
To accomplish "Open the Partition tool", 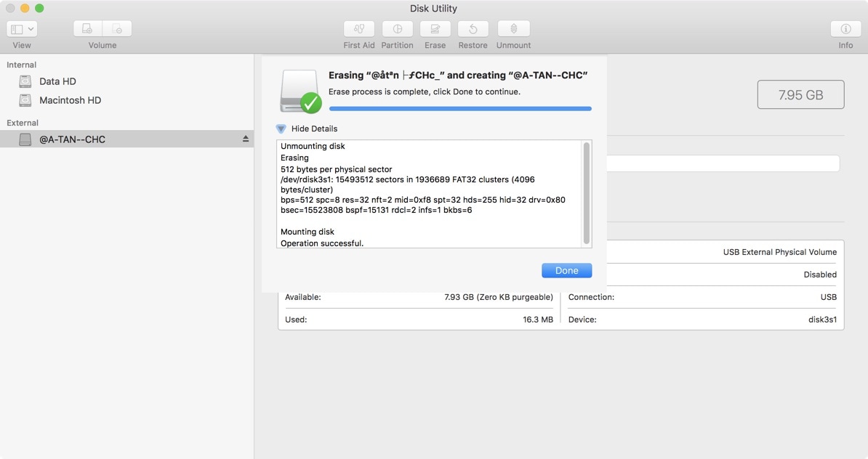I will tap(397, 29).
